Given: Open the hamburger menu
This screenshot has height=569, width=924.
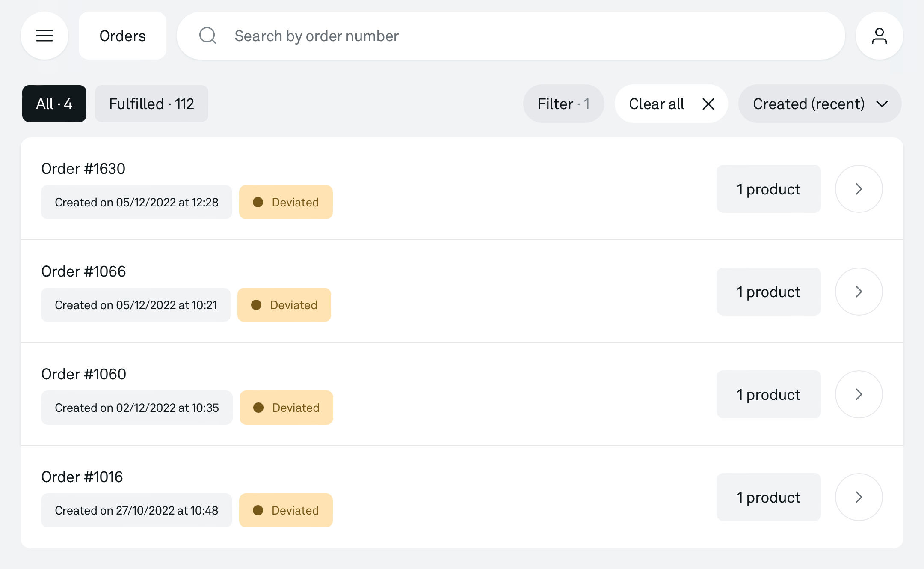Looking at the screenshot, I should pyautogui.click(x=44, y=36).
